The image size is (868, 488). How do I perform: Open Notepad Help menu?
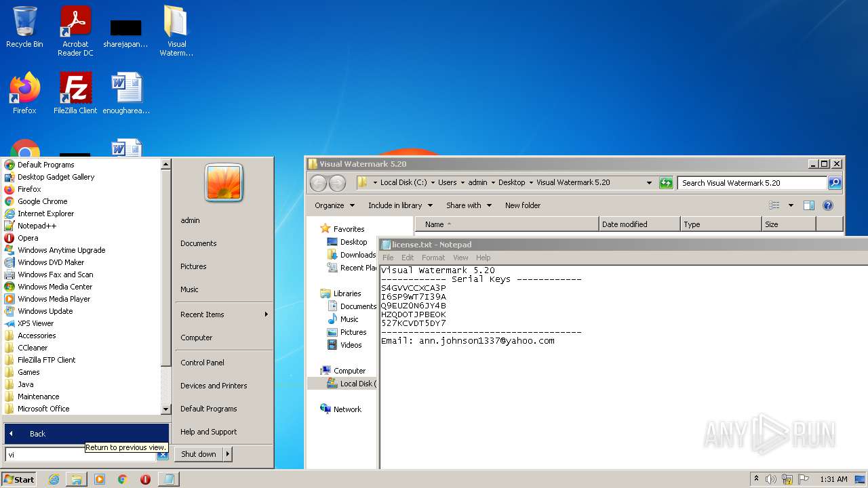[483, 258]
